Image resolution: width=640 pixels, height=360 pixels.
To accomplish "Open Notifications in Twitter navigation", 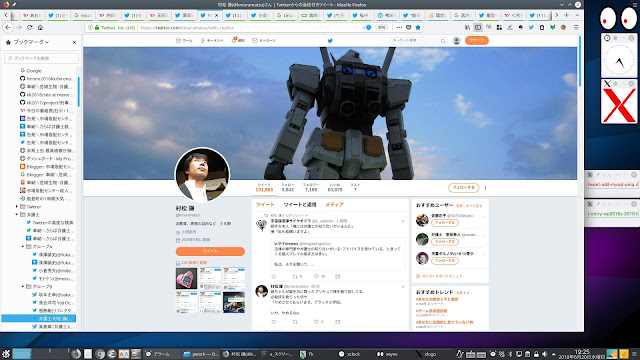I will 238,40.
